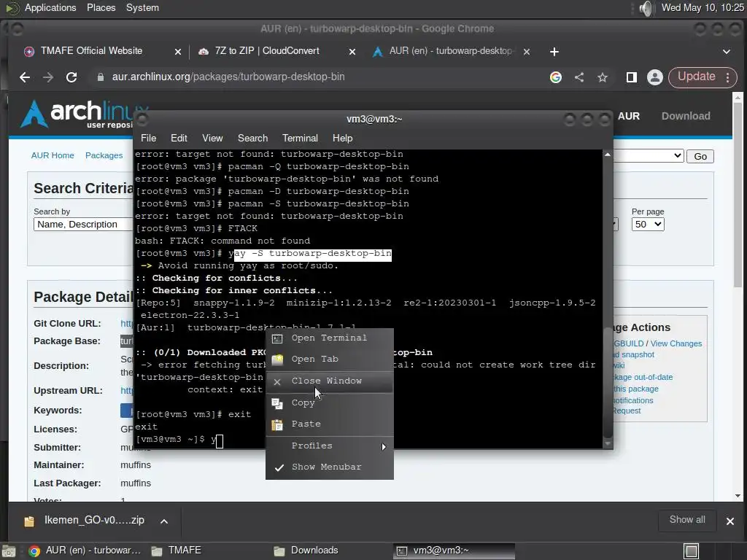Click the Go button on AUR page
Screen dimensions: 747x560
(x=700, y=156)
